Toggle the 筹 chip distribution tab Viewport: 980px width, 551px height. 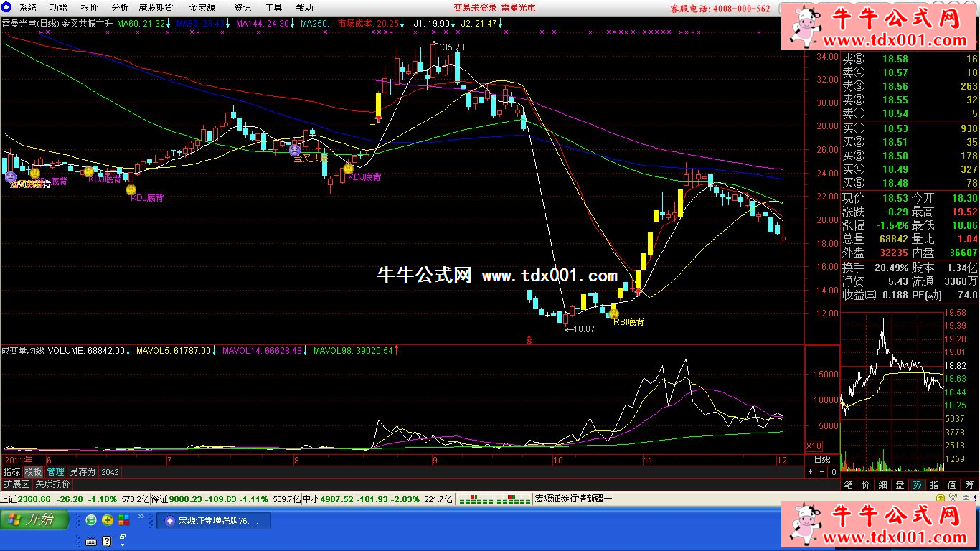(x=969, y=485)
